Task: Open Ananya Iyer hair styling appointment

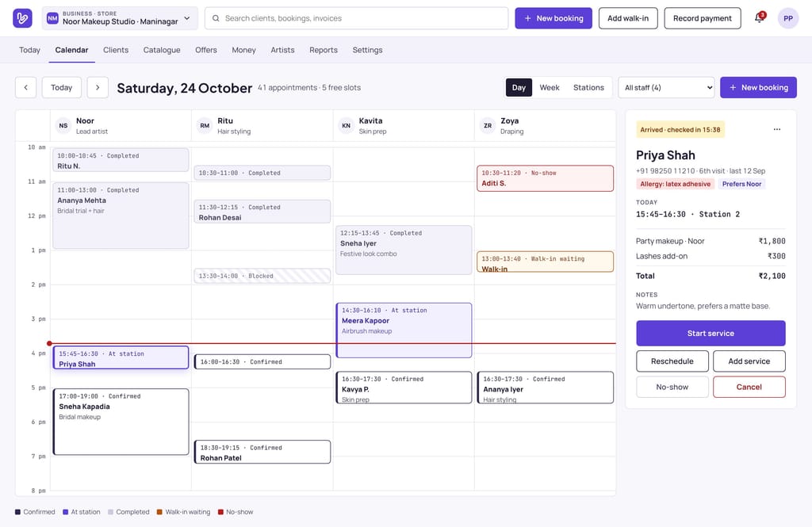Action: click(x=545, y=388)
